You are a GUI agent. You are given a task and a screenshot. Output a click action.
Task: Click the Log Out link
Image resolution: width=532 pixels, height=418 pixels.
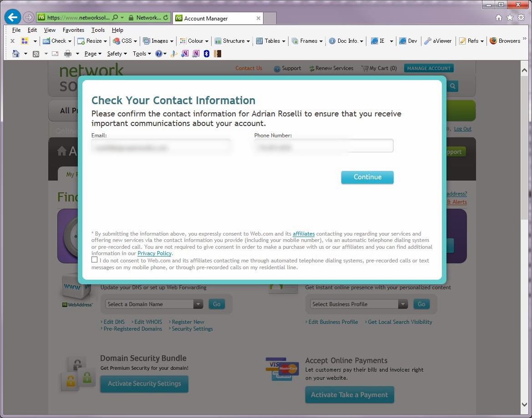462,129
